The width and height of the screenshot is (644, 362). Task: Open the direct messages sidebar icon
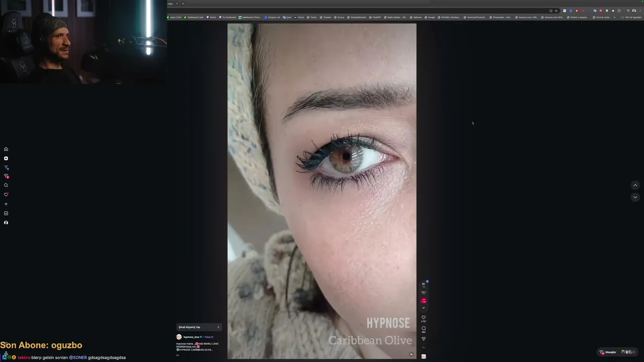6,176
